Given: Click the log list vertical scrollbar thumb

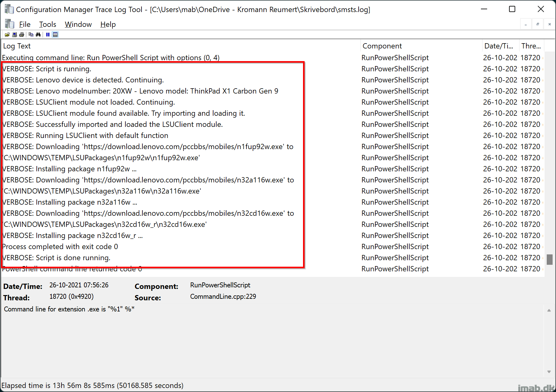Looking at the screenshot, I should [x=550, y=260].
